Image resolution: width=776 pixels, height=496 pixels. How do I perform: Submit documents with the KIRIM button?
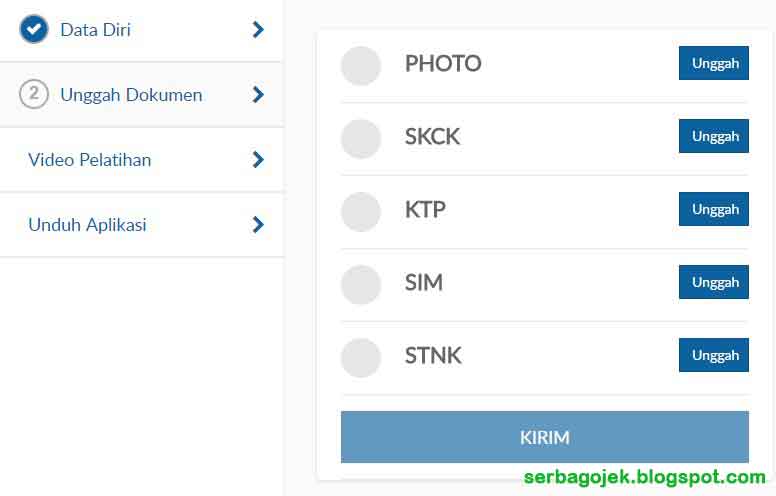[544, 437]
